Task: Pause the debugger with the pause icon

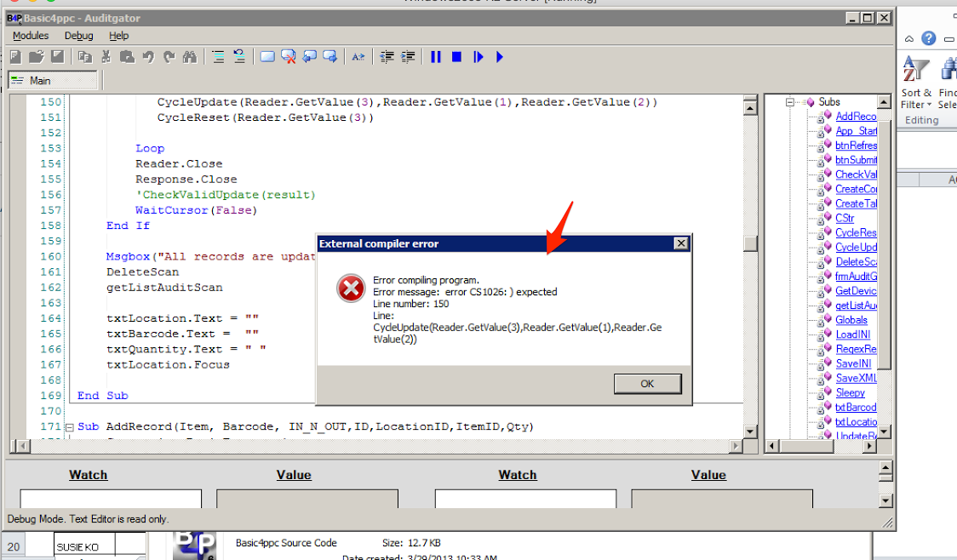Action: pos(436,57)
